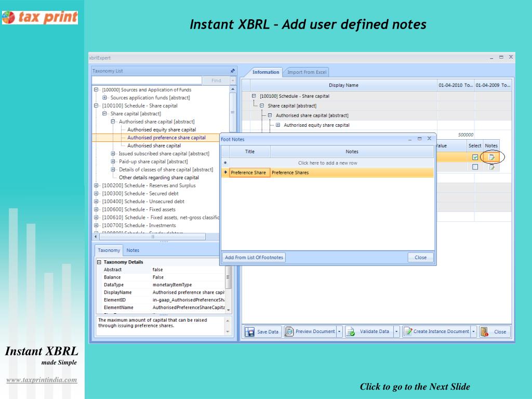Open the notes icon in the checked row
Viewport: 532px width, 399px height.
[491, 157]
